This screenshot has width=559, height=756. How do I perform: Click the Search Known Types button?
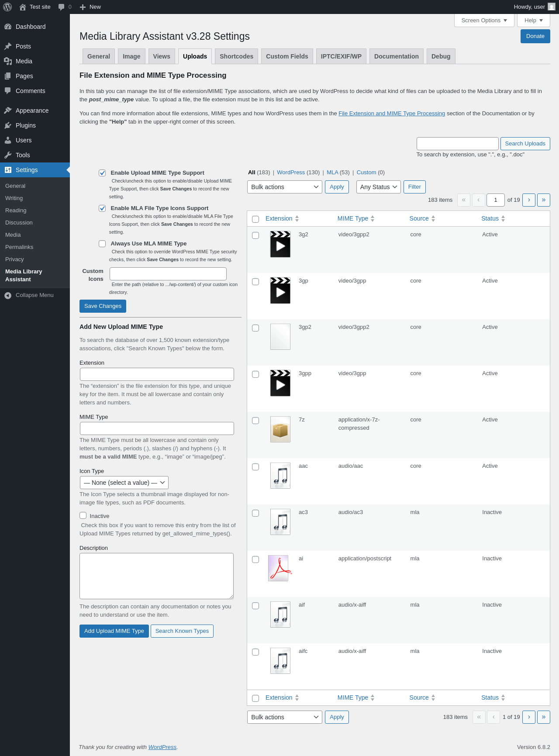click(x=182, y=631)
